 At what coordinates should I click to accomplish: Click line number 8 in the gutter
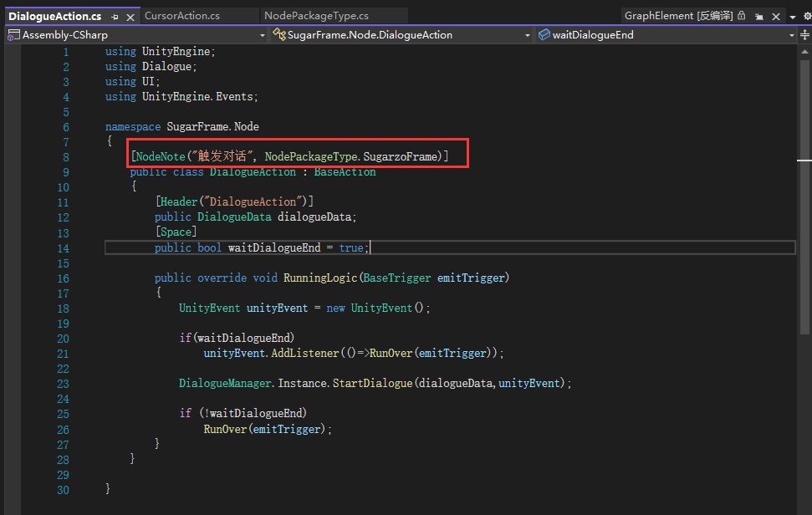tap(66, 157)
